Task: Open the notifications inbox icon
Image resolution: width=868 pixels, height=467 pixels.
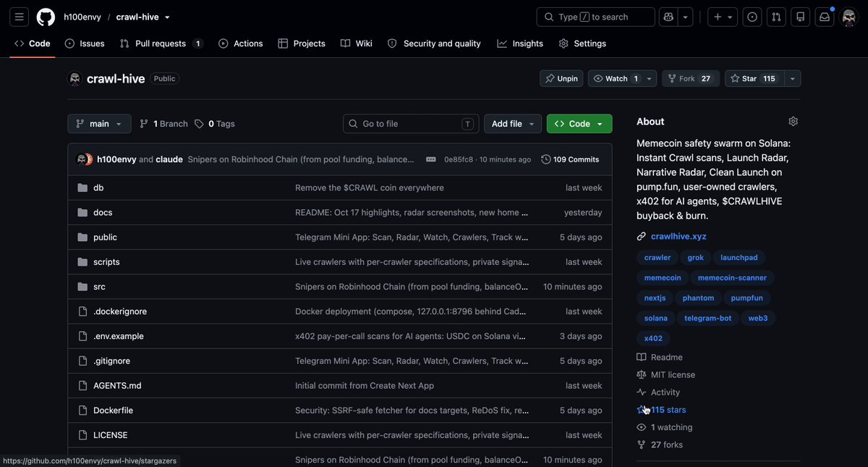Action: coord(824,17)
